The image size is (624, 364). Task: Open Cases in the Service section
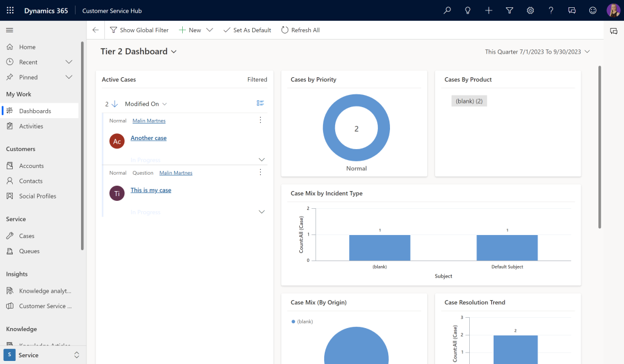click(27, 236)
